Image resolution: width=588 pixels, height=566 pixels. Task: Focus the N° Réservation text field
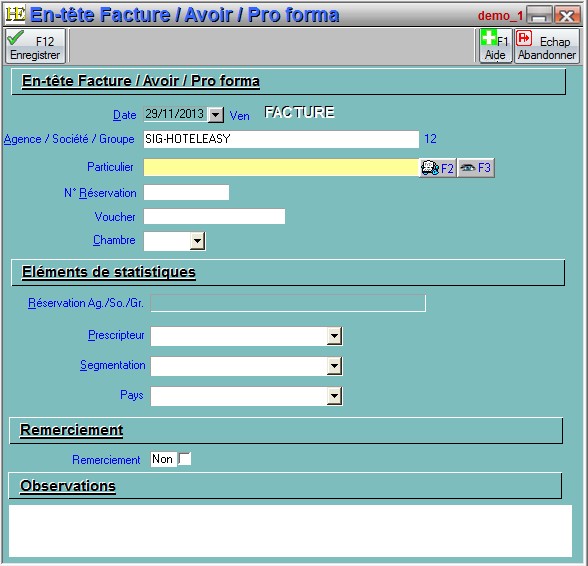click(x=186, y=192)
